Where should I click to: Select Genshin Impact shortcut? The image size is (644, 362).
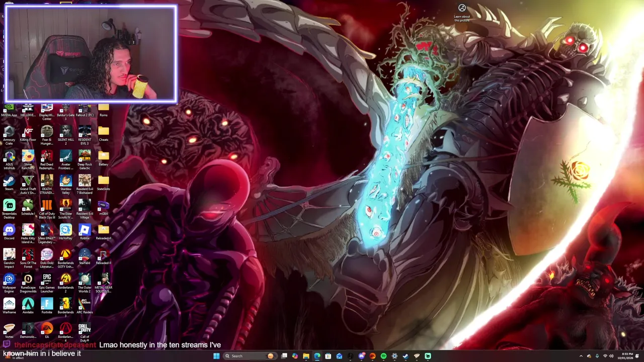[9, 259]
